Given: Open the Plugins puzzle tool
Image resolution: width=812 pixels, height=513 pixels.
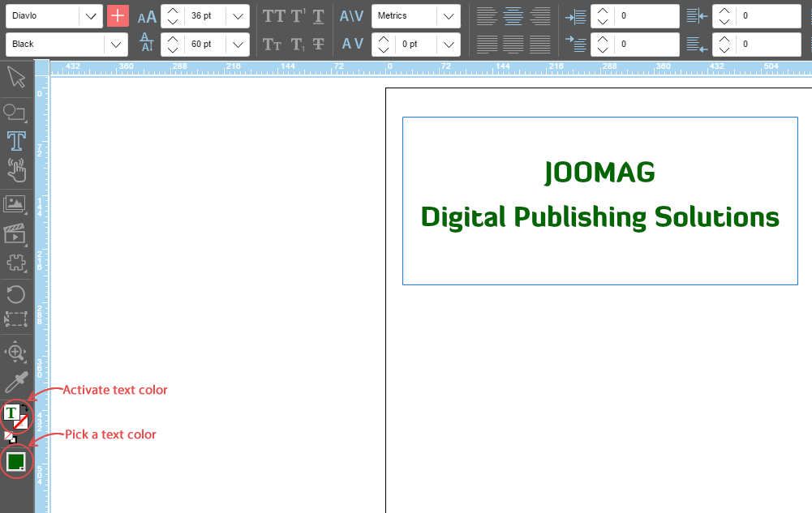Looking at the screenshot, I should 16,263.
